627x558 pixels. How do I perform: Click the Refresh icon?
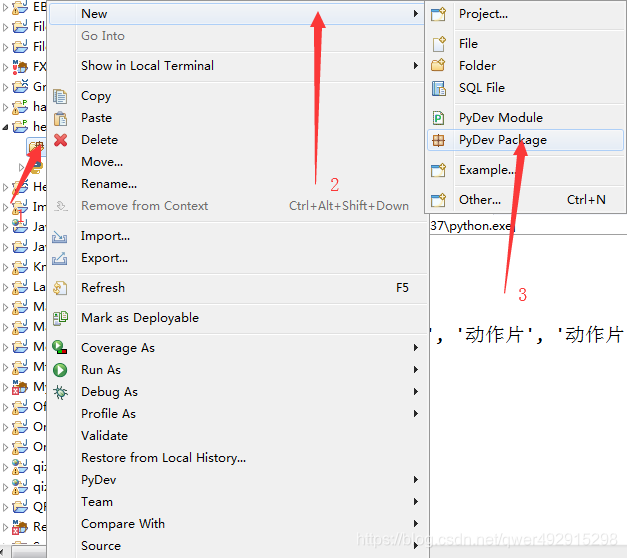click(60, 288)
